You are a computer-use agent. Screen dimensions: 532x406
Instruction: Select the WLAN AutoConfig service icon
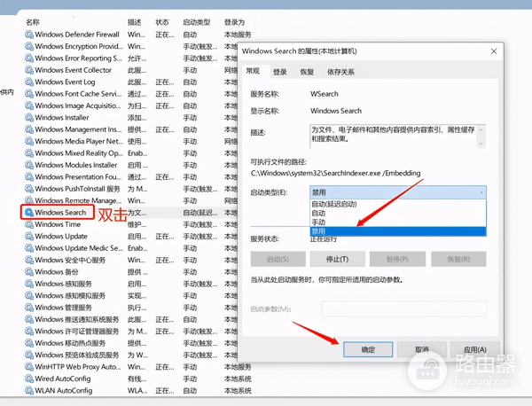click(x=29, y=390)
